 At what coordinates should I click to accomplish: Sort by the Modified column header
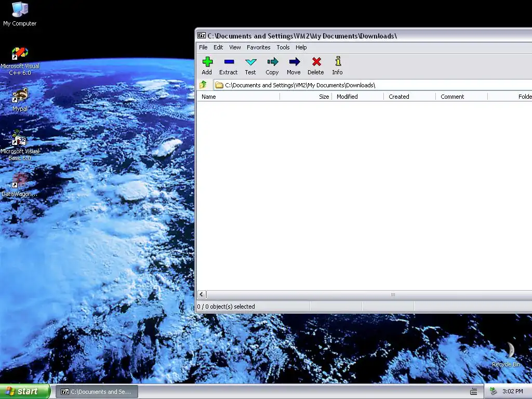pyautogui.click(x=358, y=97)
